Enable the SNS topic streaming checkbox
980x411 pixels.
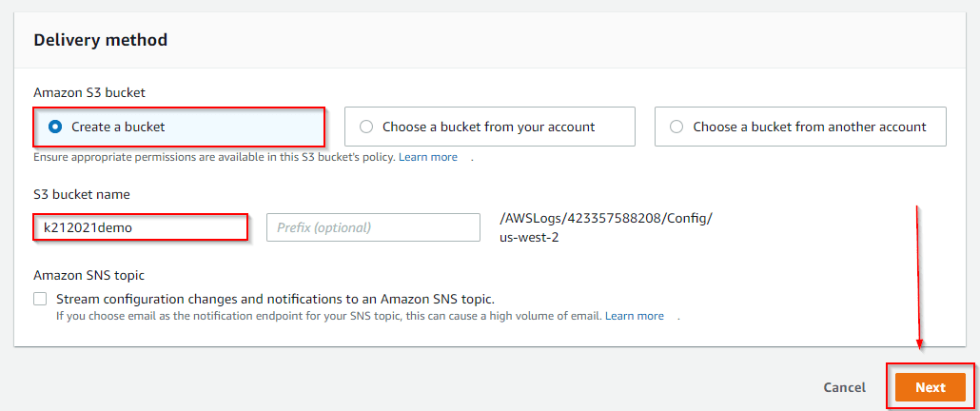tap(40, 299)
